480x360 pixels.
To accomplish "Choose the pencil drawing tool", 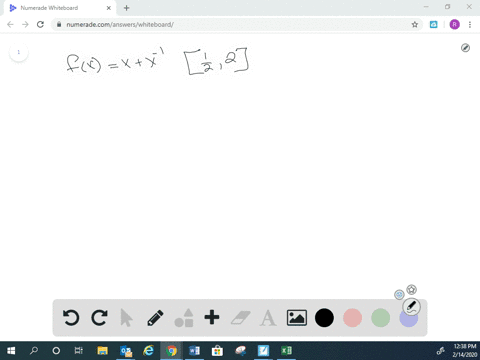I will 155,318.
